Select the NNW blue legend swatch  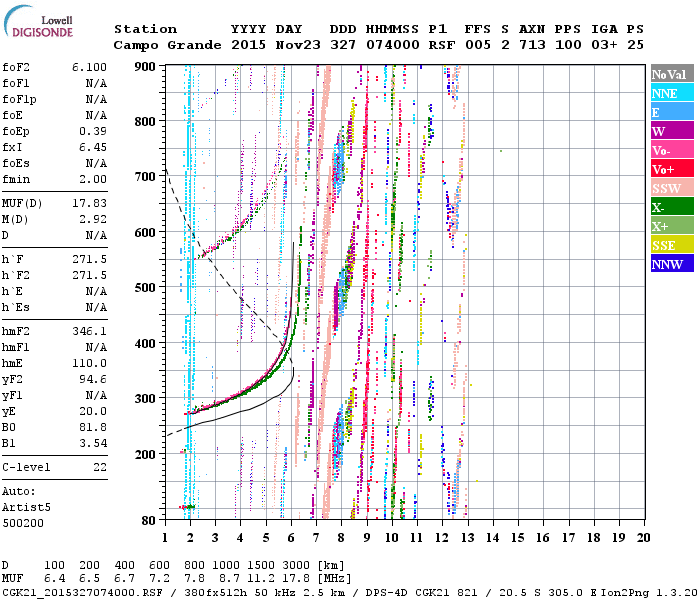pos(672,263)
